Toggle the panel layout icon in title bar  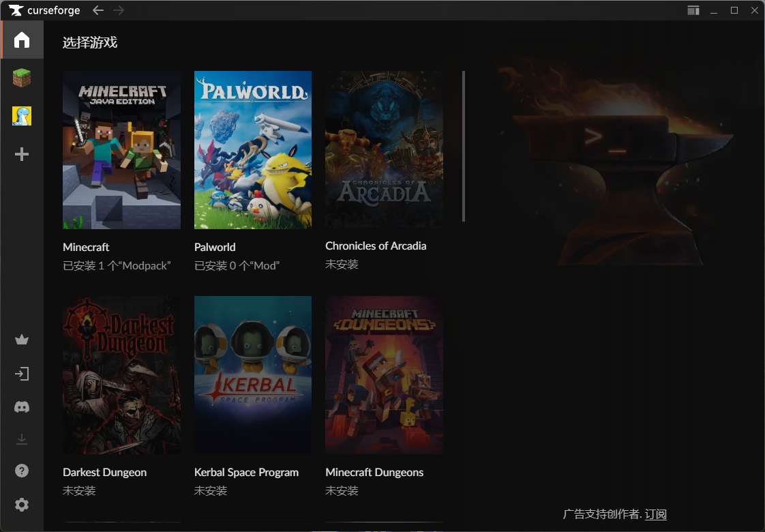(693, 10)
